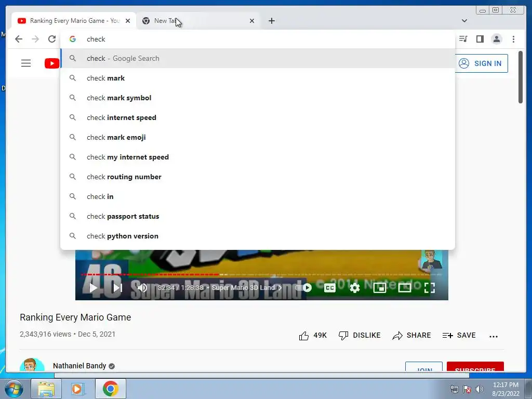Close the Ranking Every Mario Game tab
Image resolution: width=532 pixels, height=399 pixels.
coord(128,21)
